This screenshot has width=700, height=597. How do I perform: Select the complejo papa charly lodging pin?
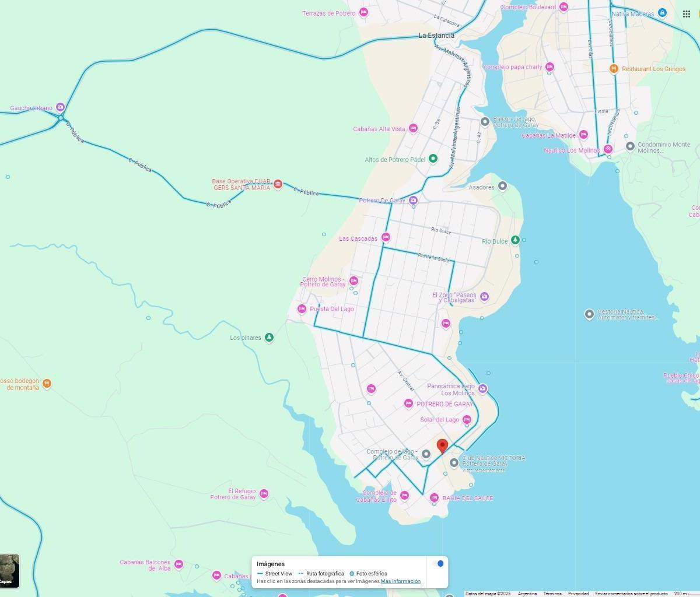click(549, 67)
